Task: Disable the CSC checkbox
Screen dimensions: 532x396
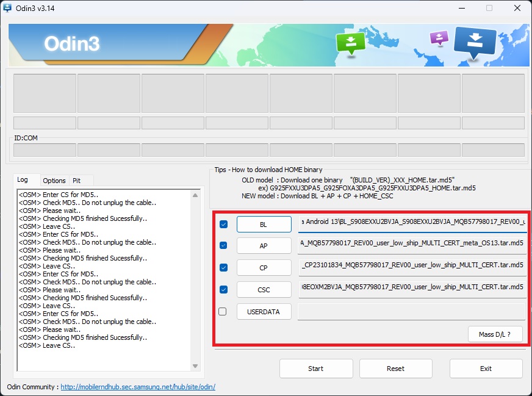Action: pyautogui.click(x=223, y=290)
